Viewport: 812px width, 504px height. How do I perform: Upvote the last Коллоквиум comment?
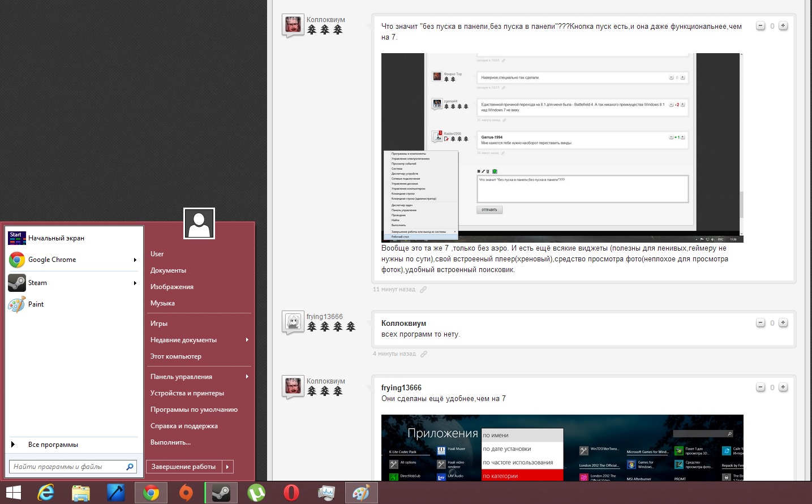[x=783, y=387]
